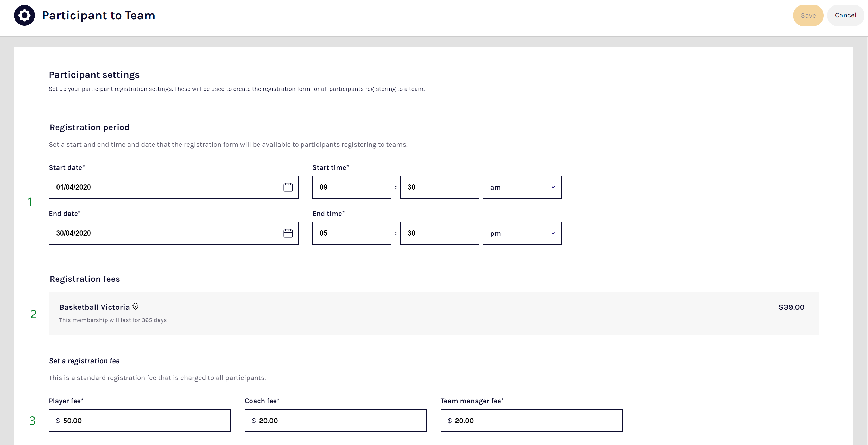Edit the Coach fee amount field
This screenshot has height=445, width=868.
335,421
